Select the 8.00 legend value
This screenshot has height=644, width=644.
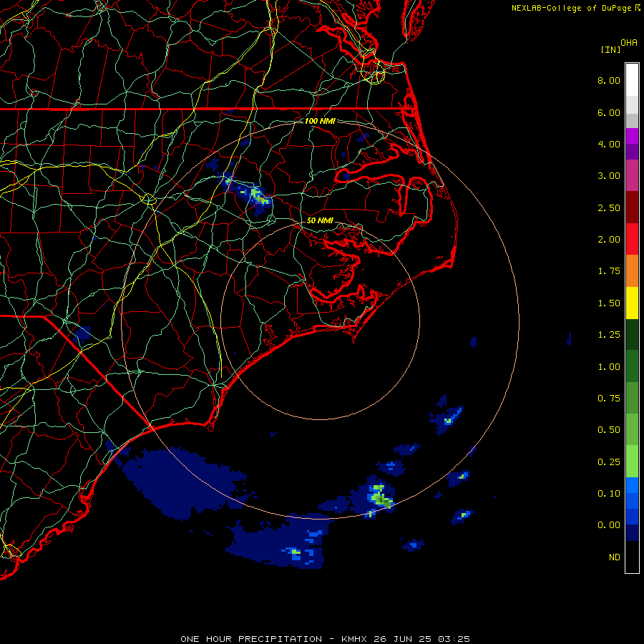point(609,80)
